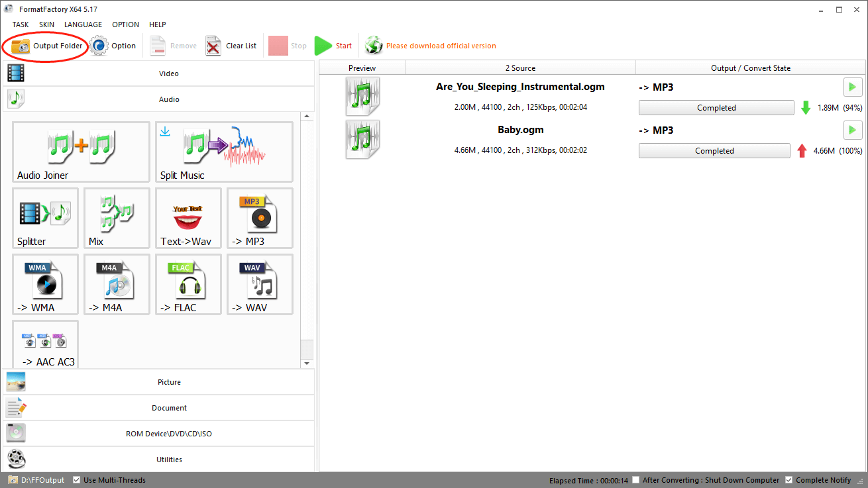
Task: Click the Baby.ogm preview thumbnail
Action: point(362,140)
